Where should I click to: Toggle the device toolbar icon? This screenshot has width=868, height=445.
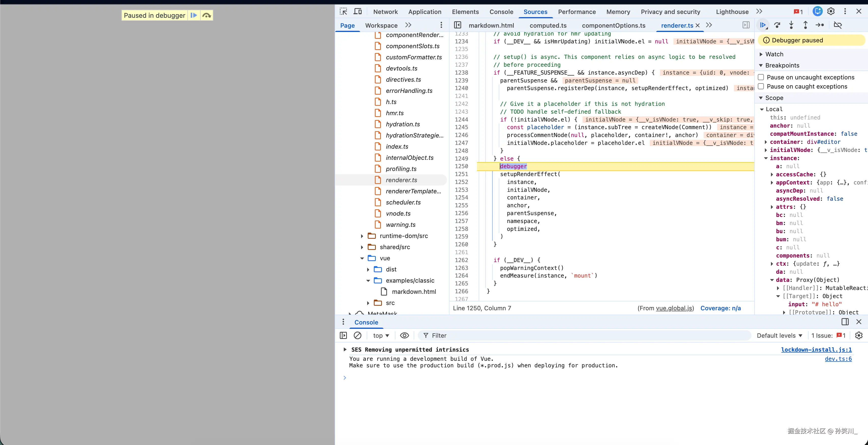coord(358,11)
